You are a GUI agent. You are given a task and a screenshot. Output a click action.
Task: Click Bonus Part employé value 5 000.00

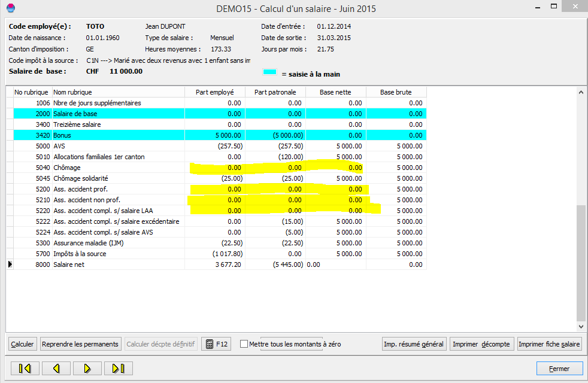pos(228,135)
